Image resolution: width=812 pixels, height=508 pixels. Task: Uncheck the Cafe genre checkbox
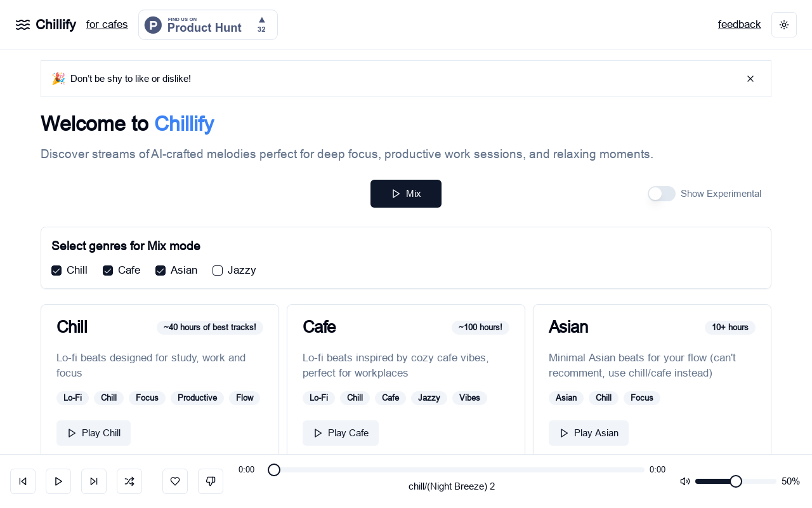108,271
